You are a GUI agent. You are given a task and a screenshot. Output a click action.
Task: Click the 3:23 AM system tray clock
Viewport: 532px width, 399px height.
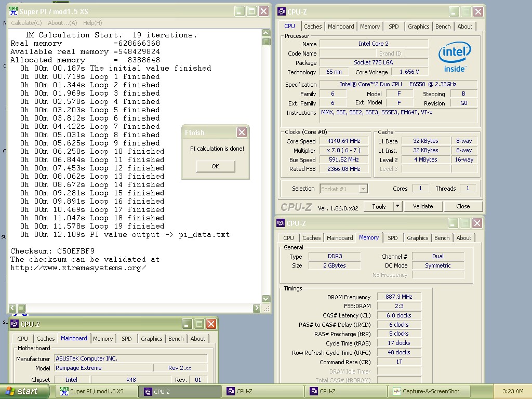[x=513, y=391]
